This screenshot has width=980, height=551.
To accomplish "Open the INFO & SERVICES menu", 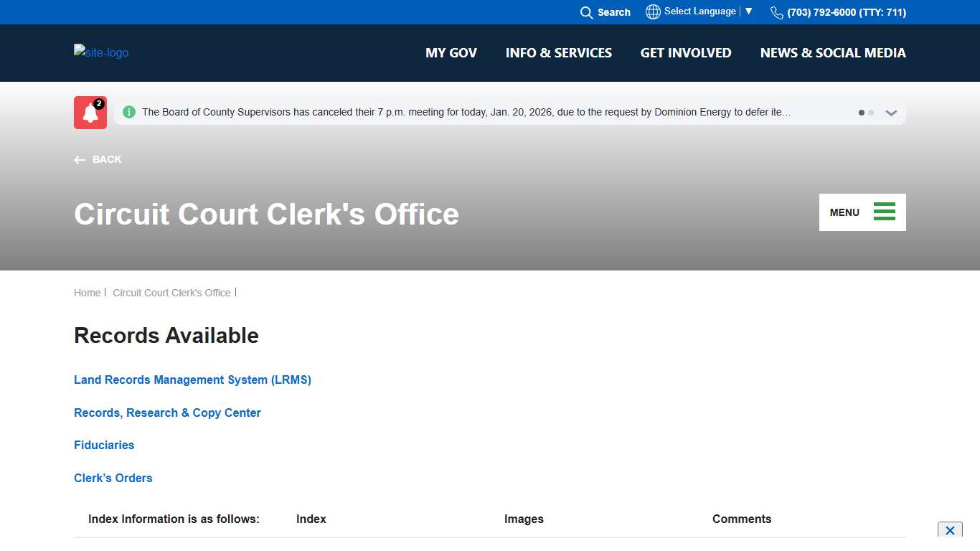I will click(558, 53).
